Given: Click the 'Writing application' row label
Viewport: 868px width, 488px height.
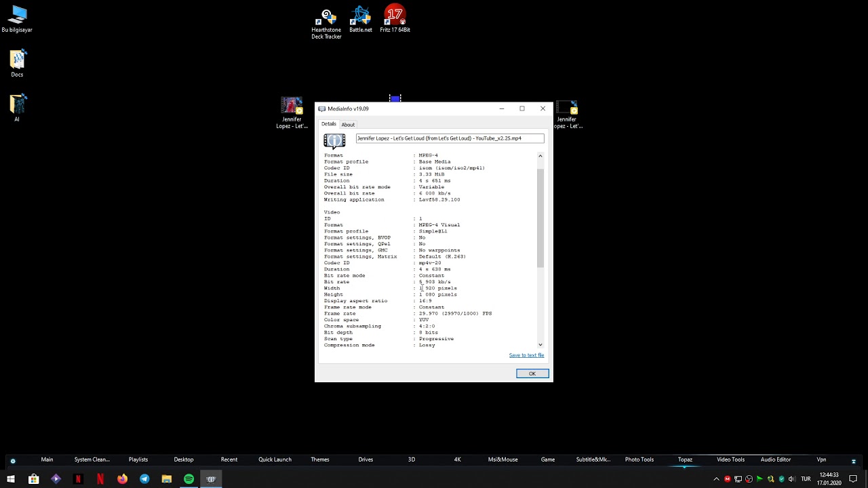Looking at the screenshot, I should click(x=354, y=200).
